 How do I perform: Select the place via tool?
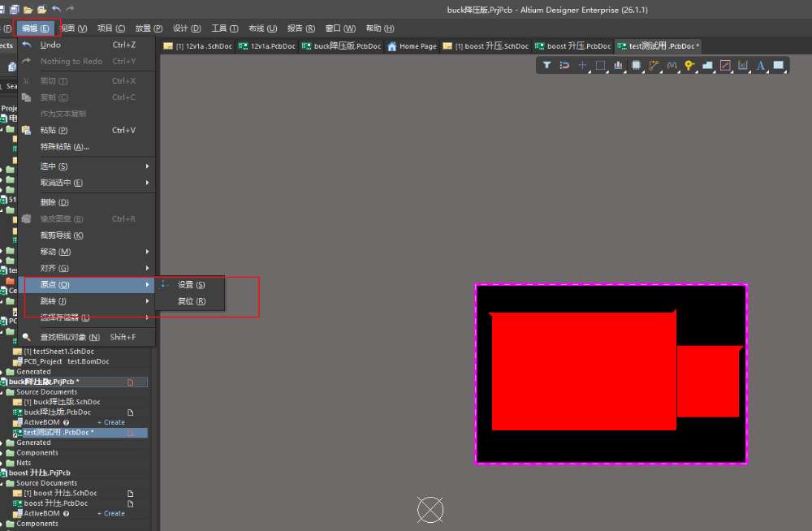coord(689,65)
